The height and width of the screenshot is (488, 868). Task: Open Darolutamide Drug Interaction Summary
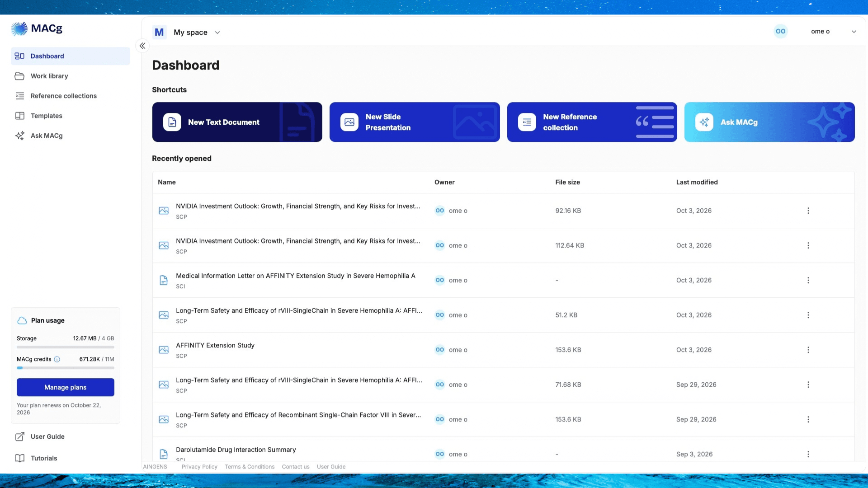(236, 450)
